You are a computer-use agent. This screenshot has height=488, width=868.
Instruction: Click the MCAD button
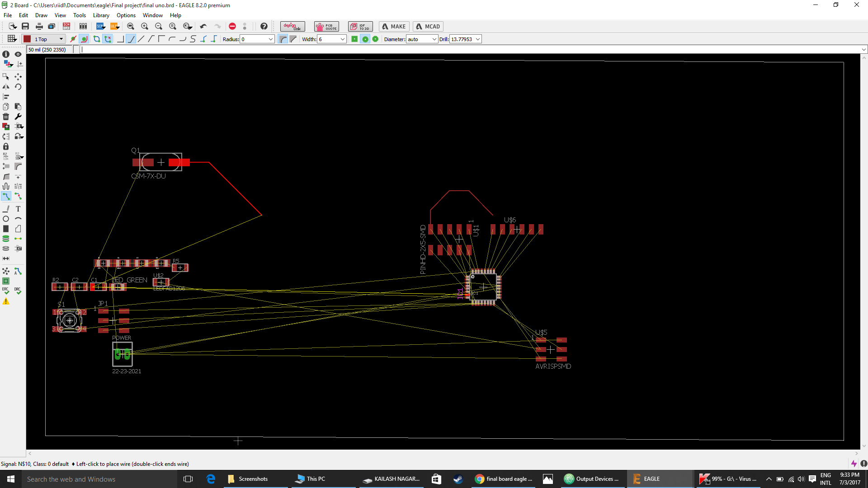428,26
